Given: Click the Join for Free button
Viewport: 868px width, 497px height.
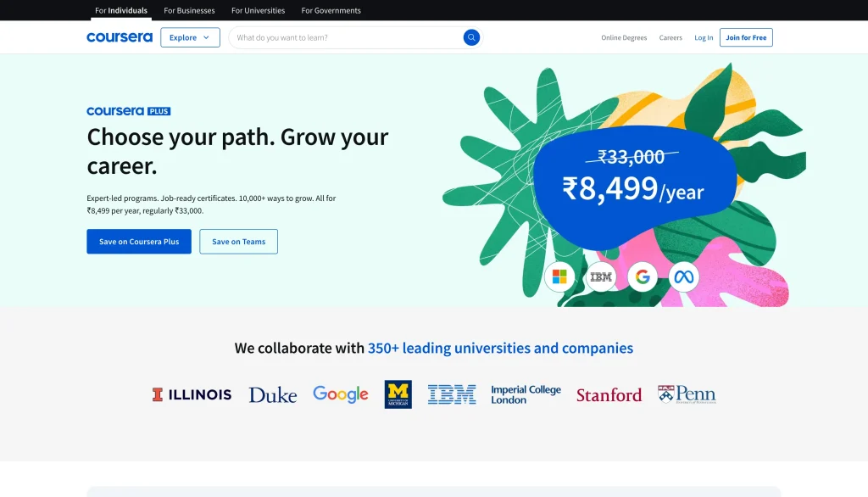Looking at the screenshot, I should (745, 36).
